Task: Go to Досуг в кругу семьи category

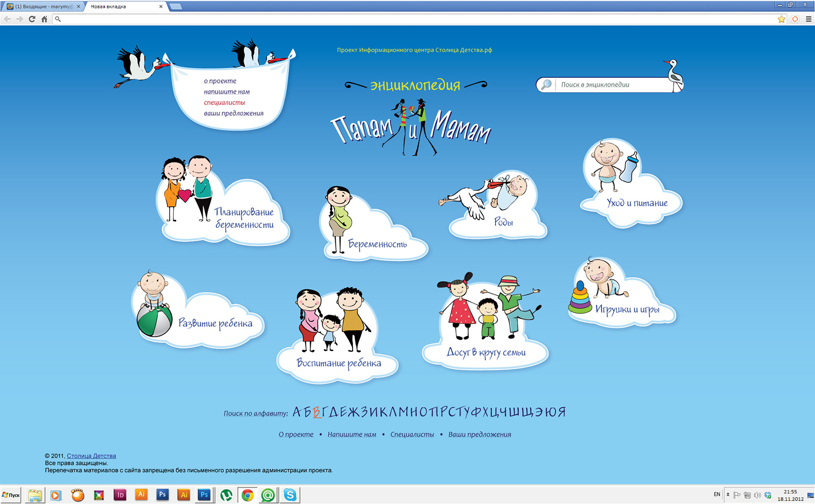Action: [485, 320]
